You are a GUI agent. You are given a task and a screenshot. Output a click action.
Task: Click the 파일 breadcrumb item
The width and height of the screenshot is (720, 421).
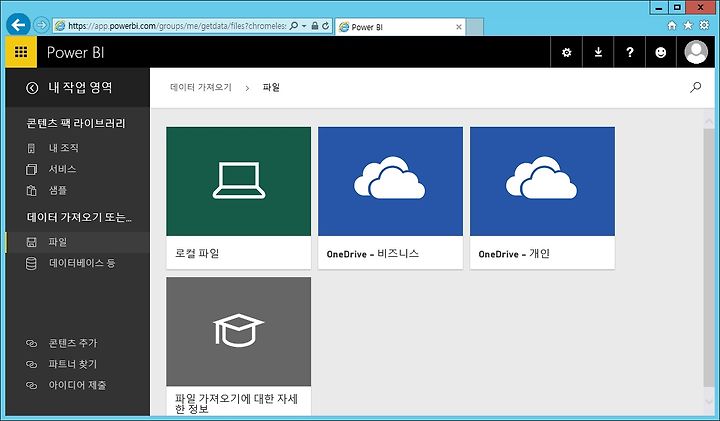point(271,87)
